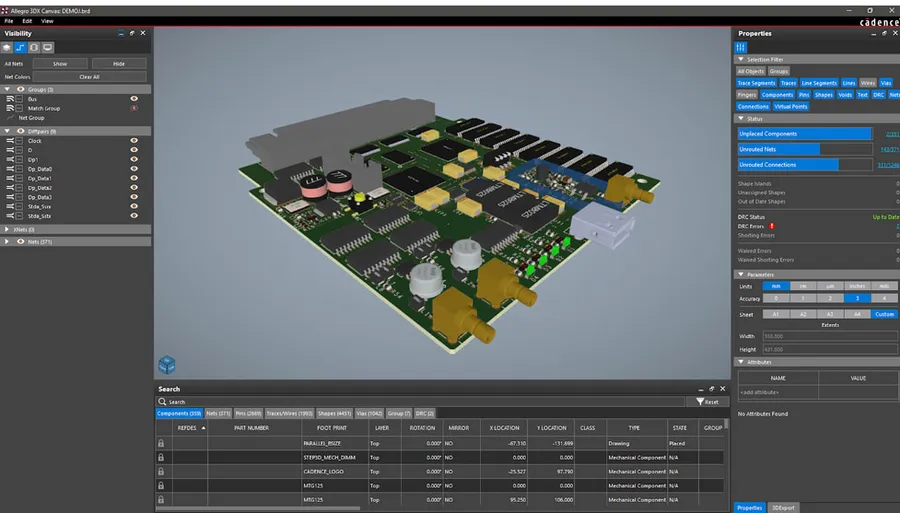Float the Properties panel with undock icon

pyautogui.click(x=884, y=33)
